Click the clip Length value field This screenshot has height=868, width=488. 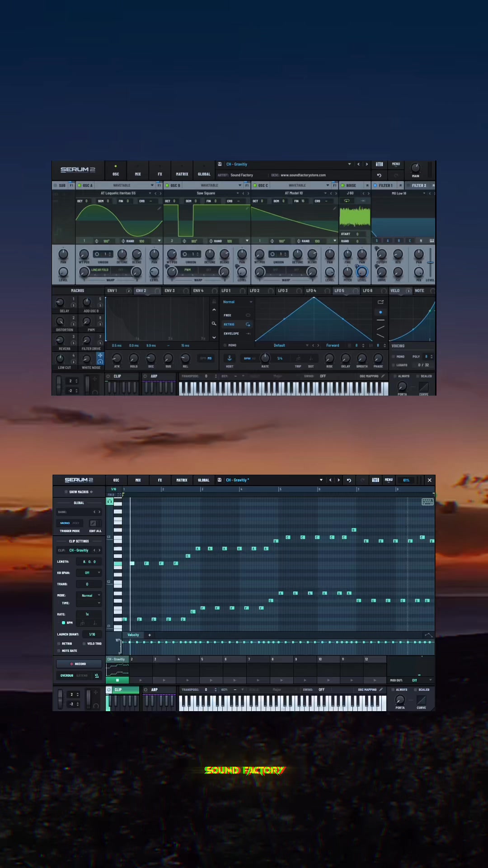tap(89, 561)
